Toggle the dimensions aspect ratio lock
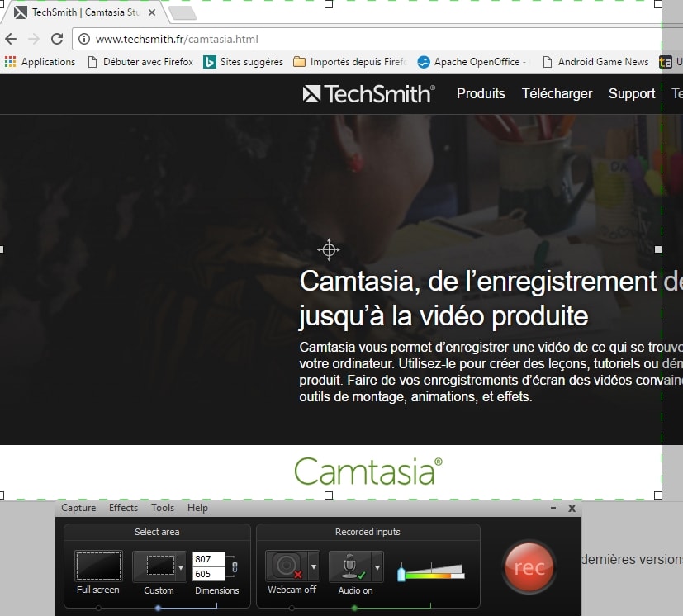 coord(235,566)
